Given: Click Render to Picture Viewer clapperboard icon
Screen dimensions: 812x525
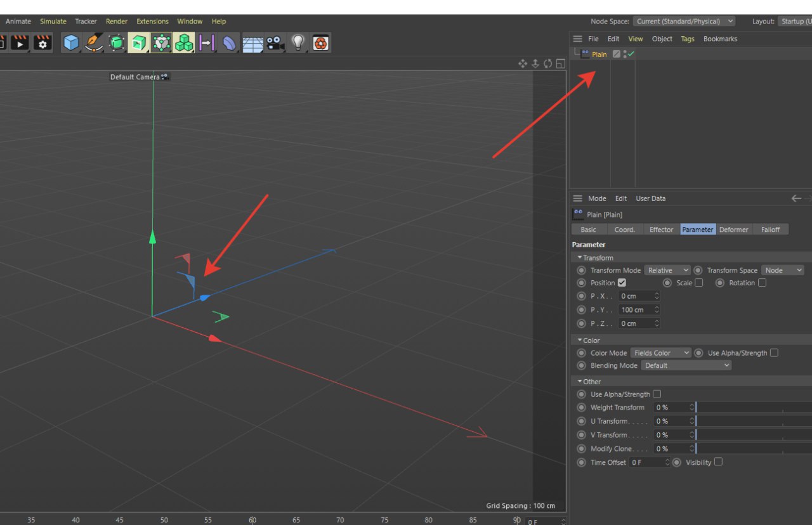Looking at the screenshot, I should [20, 42].
